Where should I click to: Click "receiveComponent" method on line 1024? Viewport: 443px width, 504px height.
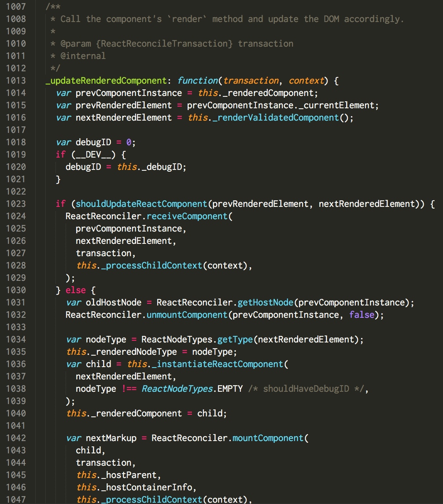(x=187, y=216)
